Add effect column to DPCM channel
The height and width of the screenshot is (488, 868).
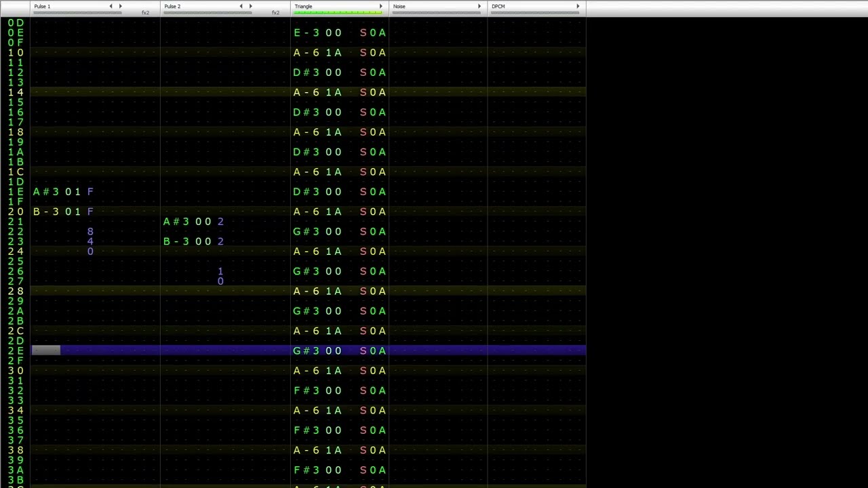(578, 6)
